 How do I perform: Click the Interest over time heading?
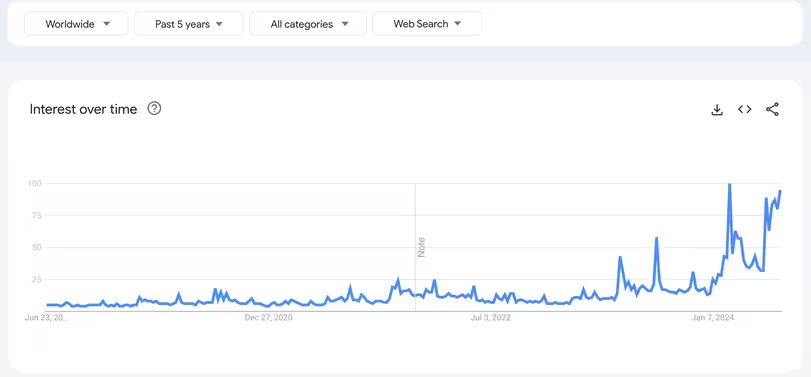83,109
